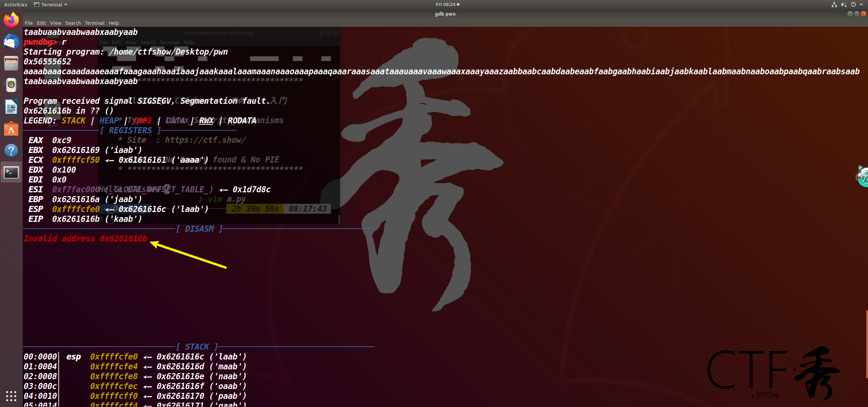Image resolution: width=868 pixels, height=407 pixels.
Task: Launch Thunderbird mail from the dock
Action: [x=11, y=42]
